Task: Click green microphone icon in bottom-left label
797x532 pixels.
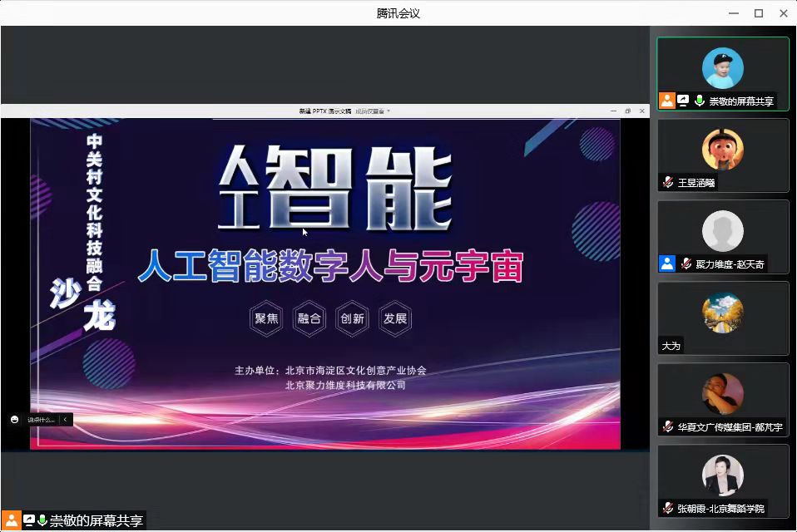Action: 42,520
